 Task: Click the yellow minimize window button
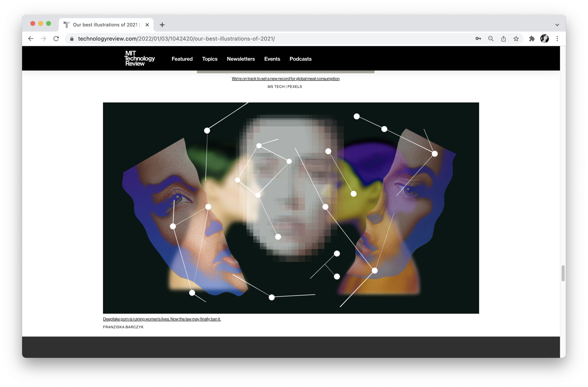pyautogui.click(x=41, y=23)
